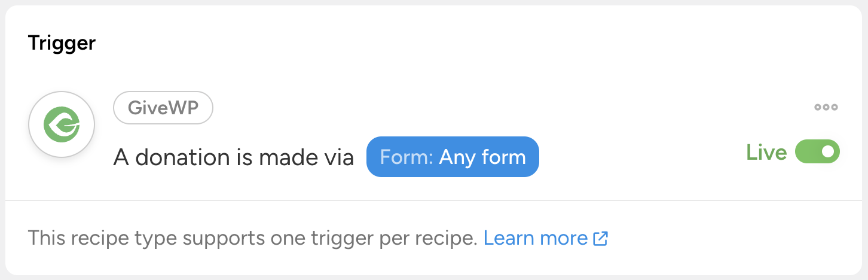This screenshot has height=280, width=868.
Task: Click the white knob of the Live toggle
Action: tap(828, 152)
